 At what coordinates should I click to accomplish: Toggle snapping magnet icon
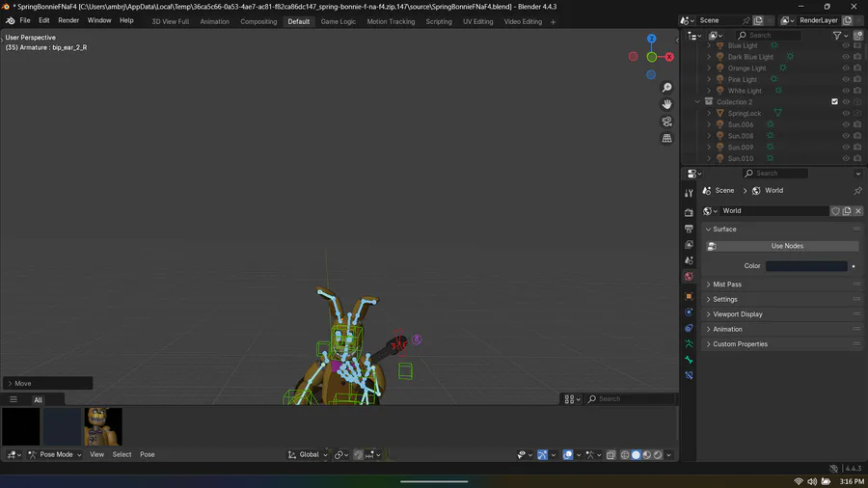coord(358,455)
